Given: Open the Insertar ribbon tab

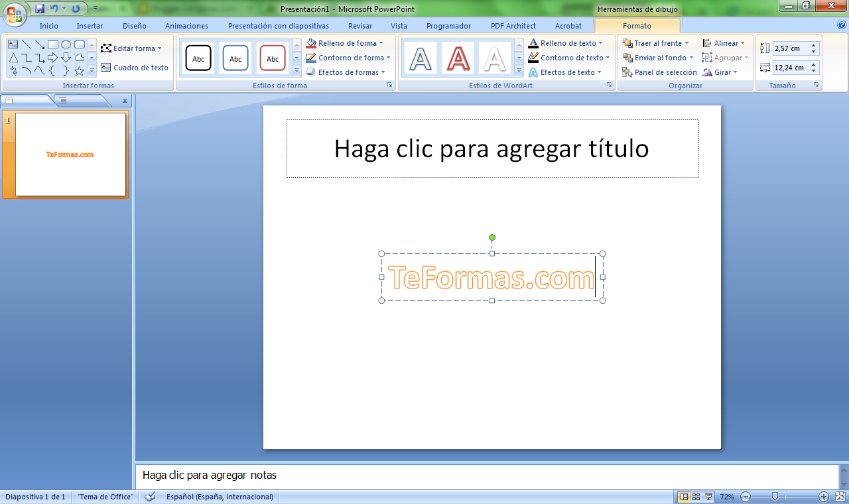Looking at the screenshot, I should click(x=90, y=26).
